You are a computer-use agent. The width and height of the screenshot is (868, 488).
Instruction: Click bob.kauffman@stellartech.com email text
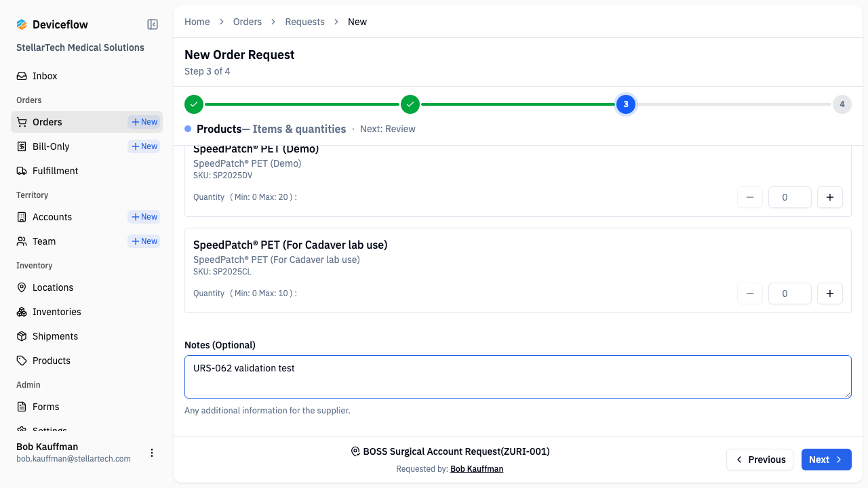(x=73, y=459)
